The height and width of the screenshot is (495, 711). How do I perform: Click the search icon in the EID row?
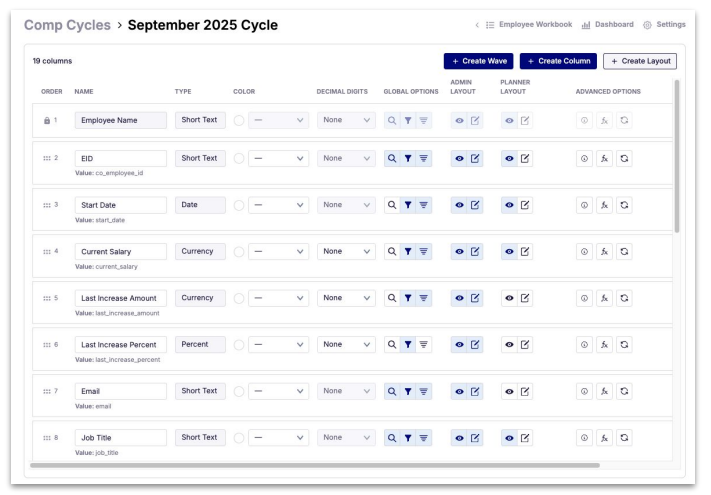coord(392,159)
